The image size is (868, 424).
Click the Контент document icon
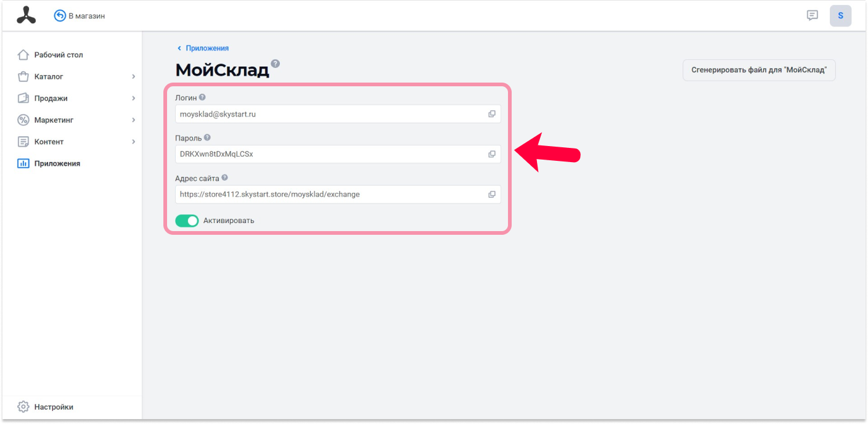coord(23,142)
